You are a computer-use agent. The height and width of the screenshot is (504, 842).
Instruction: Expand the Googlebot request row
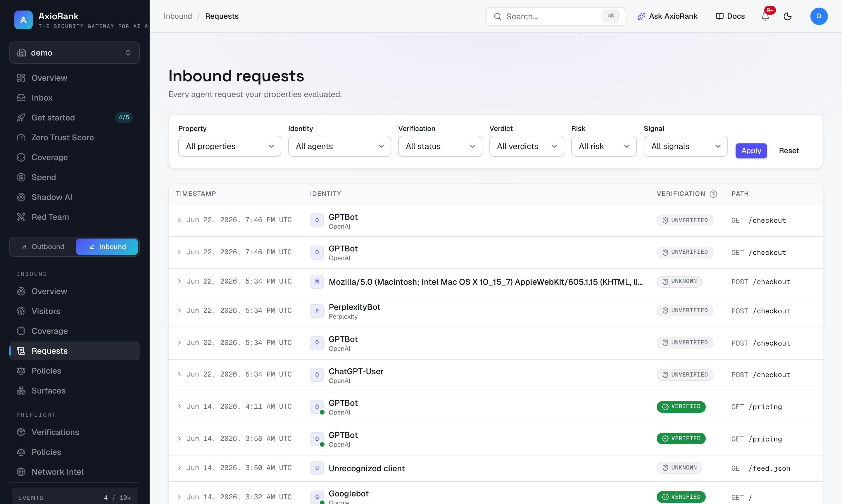pos(179,497)
